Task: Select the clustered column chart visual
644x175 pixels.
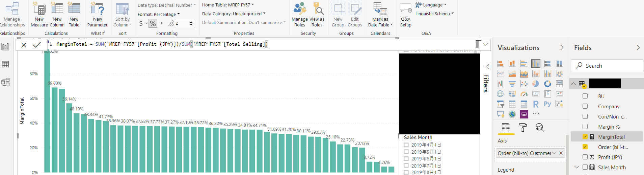Action: 536,63
